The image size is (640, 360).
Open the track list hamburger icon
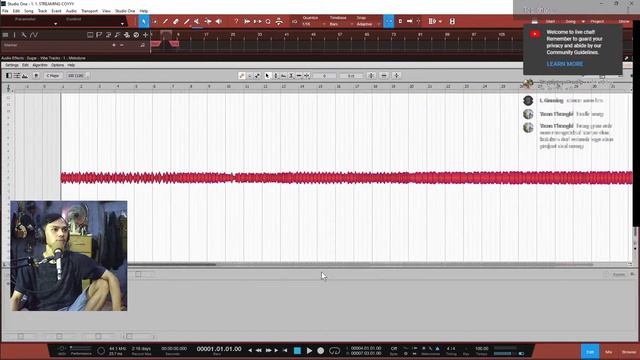coord(5,35)
